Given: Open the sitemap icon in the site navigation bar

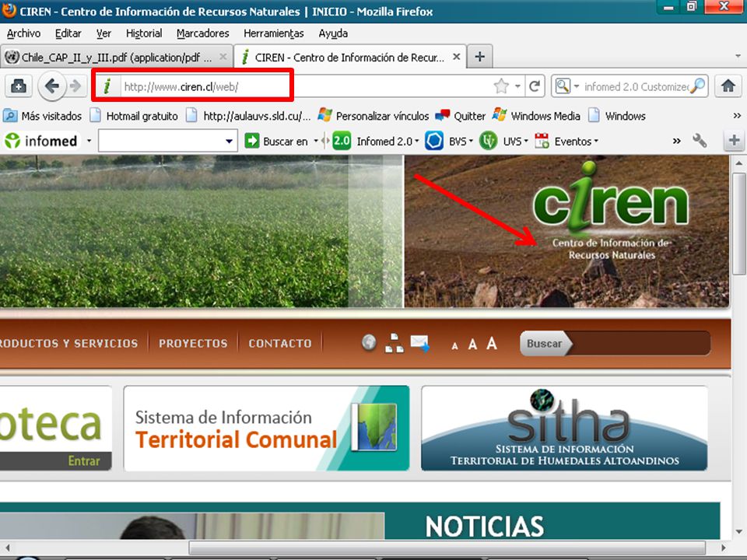Looking at the screenshot, I should 394,343.
